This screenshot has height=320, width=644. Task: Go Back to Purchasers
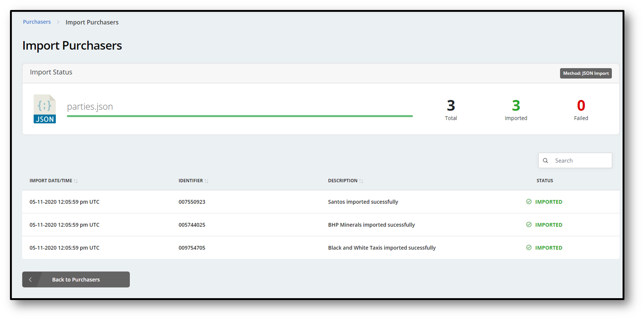76,279
